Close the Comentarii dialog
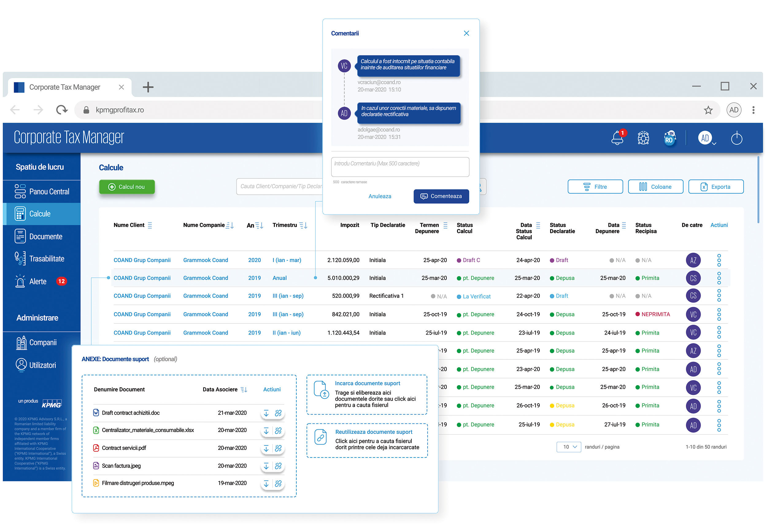 466,33
